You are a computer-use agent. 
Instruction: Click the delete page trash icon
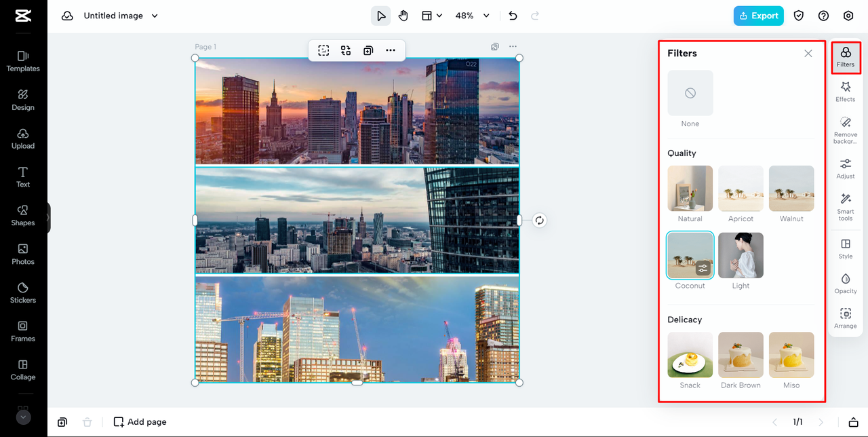[x=87, y=422]
